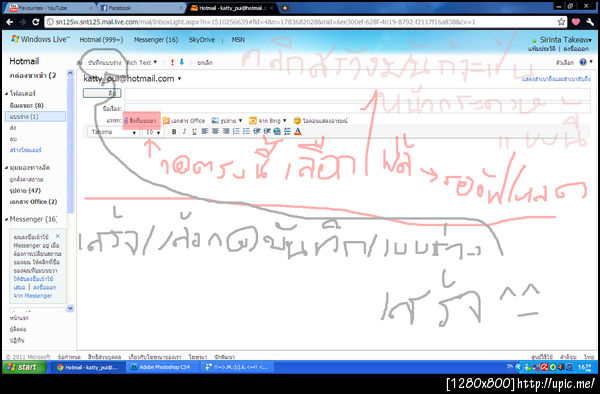Open the Rich Text format dropdown
Screen dimensions: 600x394
pos(142,62)
